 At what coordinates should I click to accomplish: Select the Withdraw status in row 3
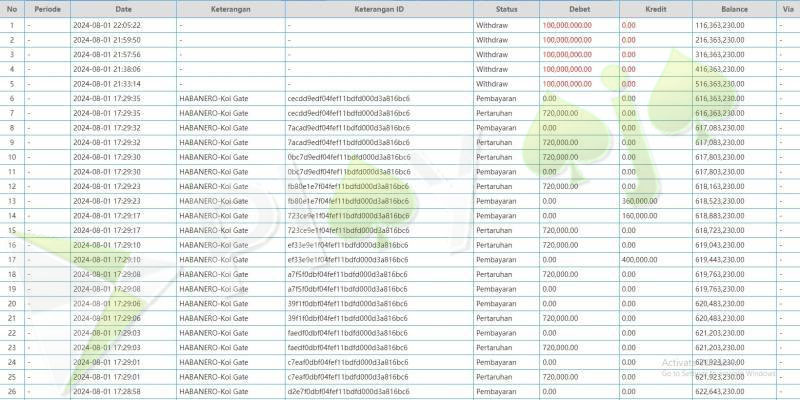(492, 54)
